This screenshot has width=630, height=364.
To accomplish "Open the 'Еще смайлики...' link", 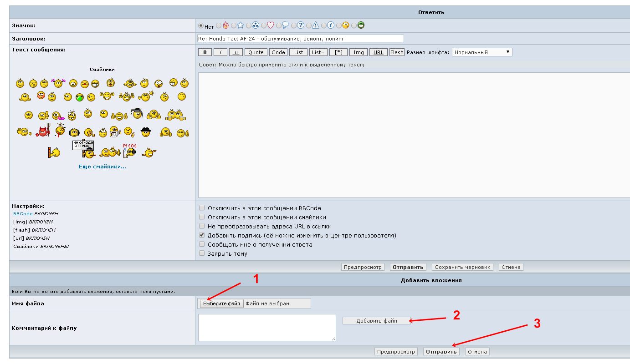I will click(x=102, y=167).
